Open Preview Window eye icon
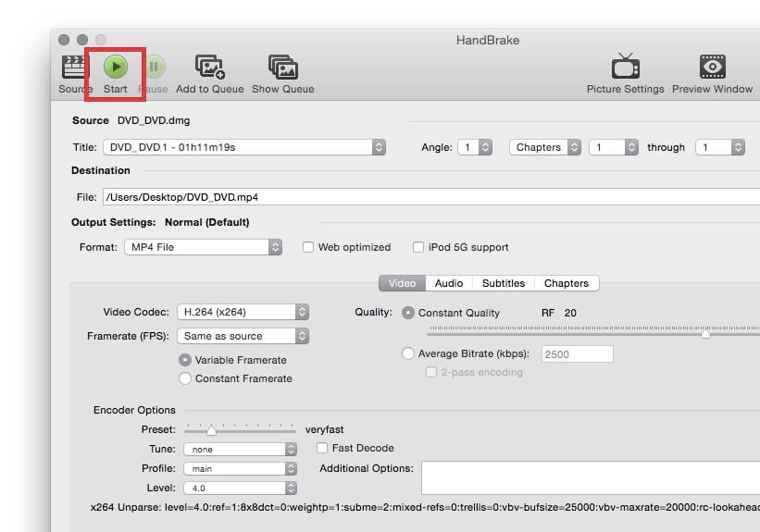This screenshot has height=532, width=760. pos(712,67)
